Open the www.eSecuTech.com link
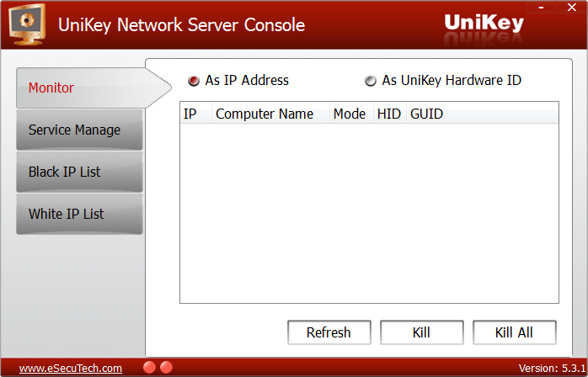Screen dimensions: 588x377 coord(71,369)
